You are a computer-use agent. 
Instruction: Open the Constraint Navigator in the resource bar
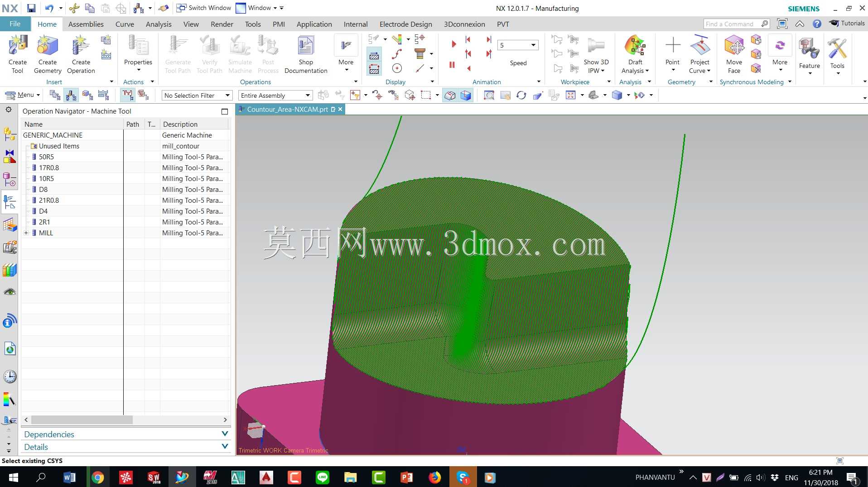click(10, 157)
